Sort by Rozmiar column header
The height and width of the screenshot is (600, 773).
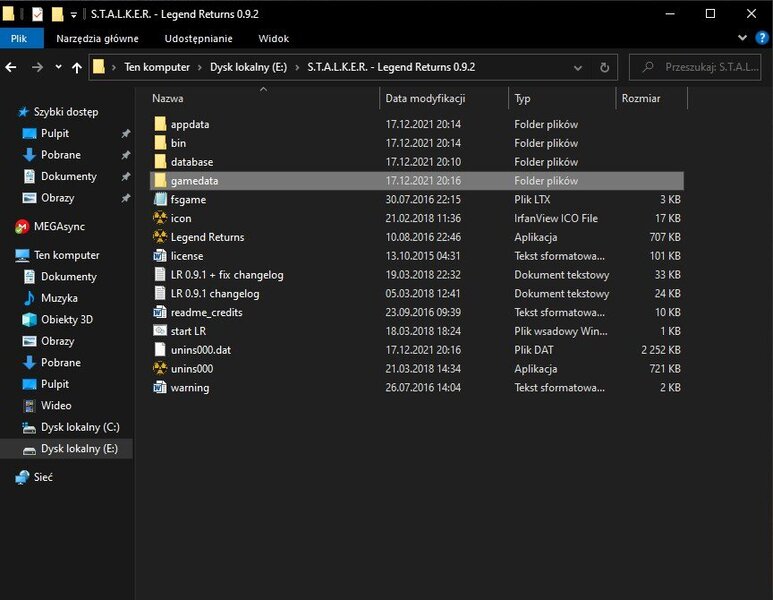click(651, 98)
